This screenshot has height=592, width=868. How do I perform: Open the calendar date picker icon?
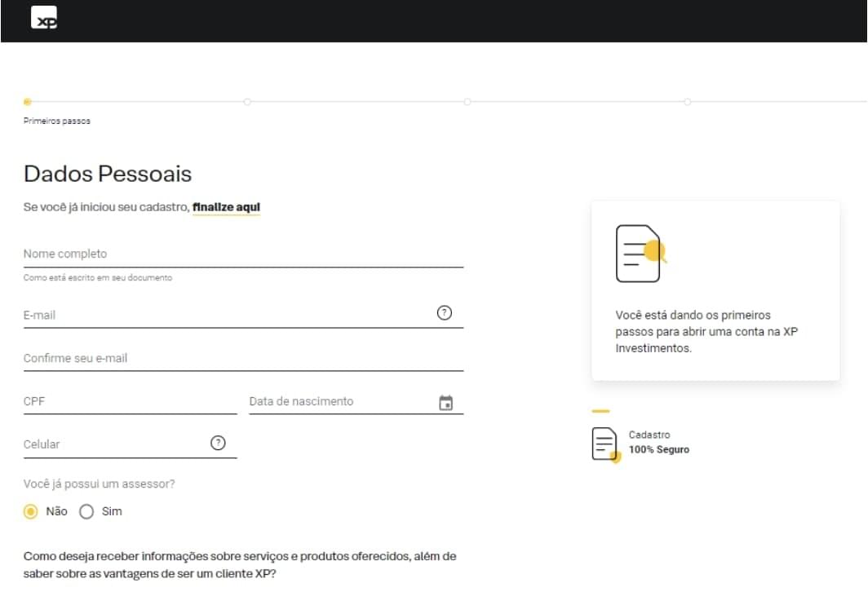click(x=445, y=403)
